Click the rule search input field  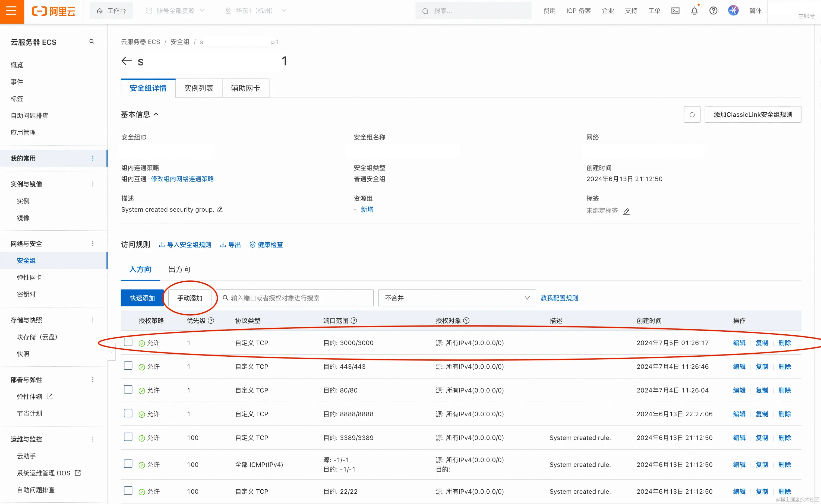click(295, 298)
